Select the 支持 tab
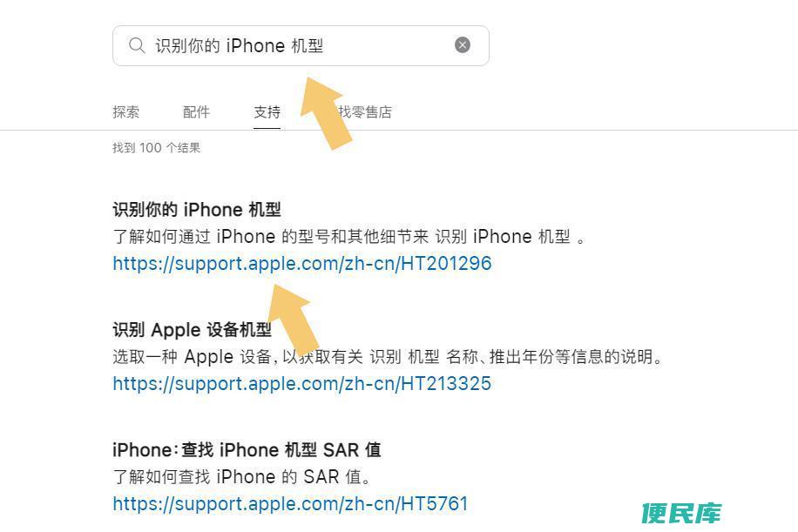 click(267, 112)
